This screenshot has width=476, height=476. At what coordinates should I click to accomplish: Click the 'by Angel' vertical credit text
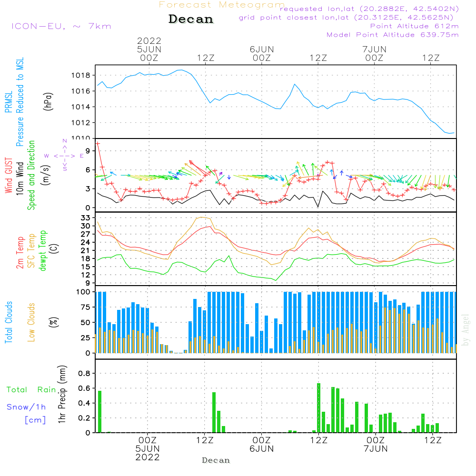[x=465, y=330]
